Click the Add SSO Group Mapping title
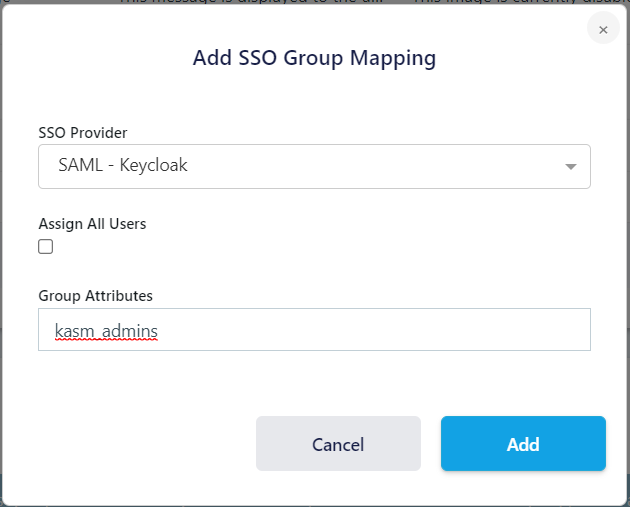The image size is (630, 507). (314, 58)
